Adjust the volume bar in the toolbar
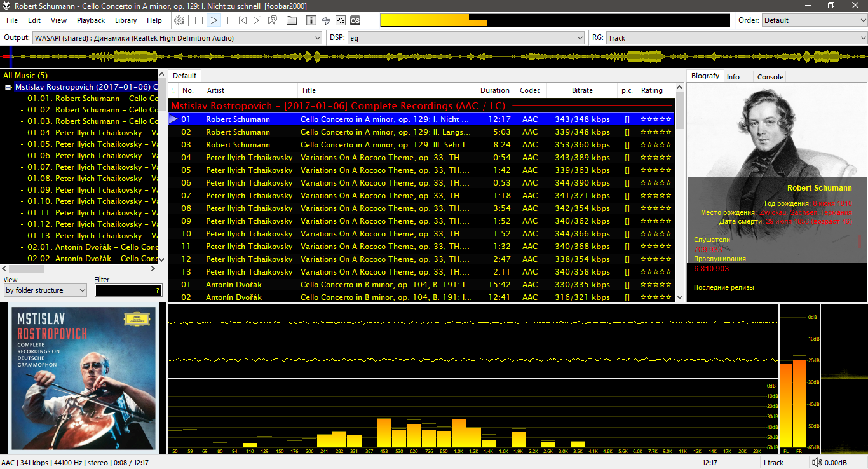 tap(555, 20)
